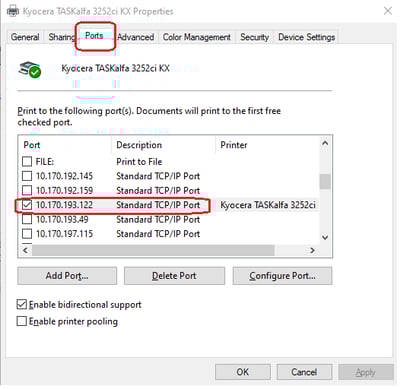Click Standard TCP/IP Port for 10.170.192.145
400x389 pixels.
[x=158, y=176]
